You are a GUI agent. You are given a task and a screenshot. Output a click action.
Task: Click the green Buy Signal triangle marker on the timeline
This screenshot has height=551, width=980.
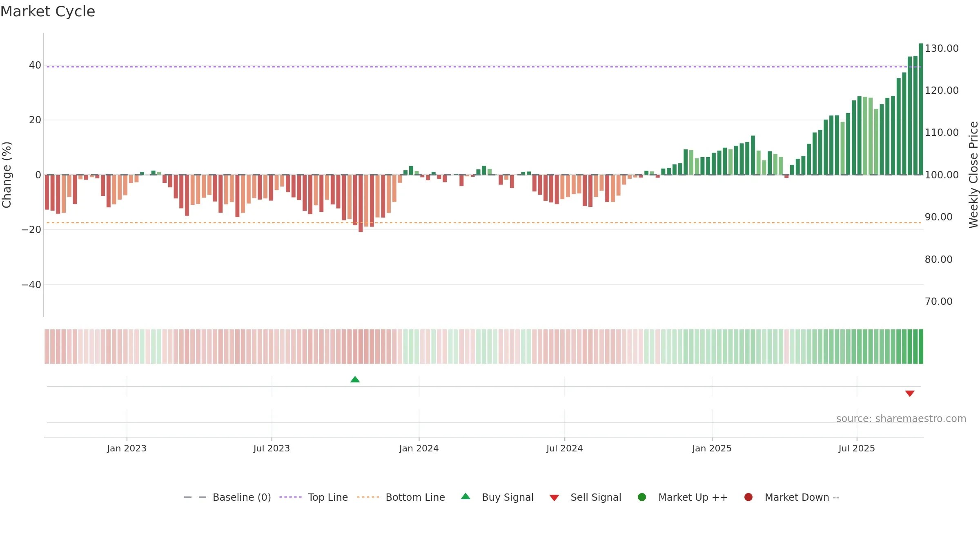tap(355, 379)
